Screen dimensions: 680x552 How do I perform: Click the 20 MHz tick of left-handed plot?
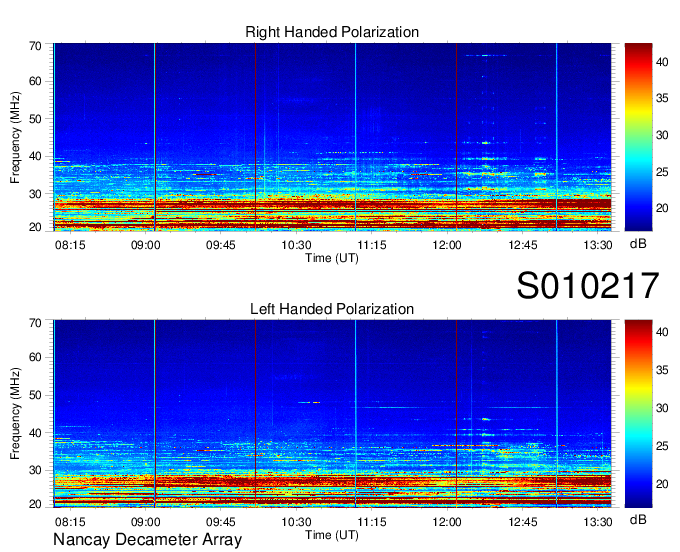click(x=35, y=504)
